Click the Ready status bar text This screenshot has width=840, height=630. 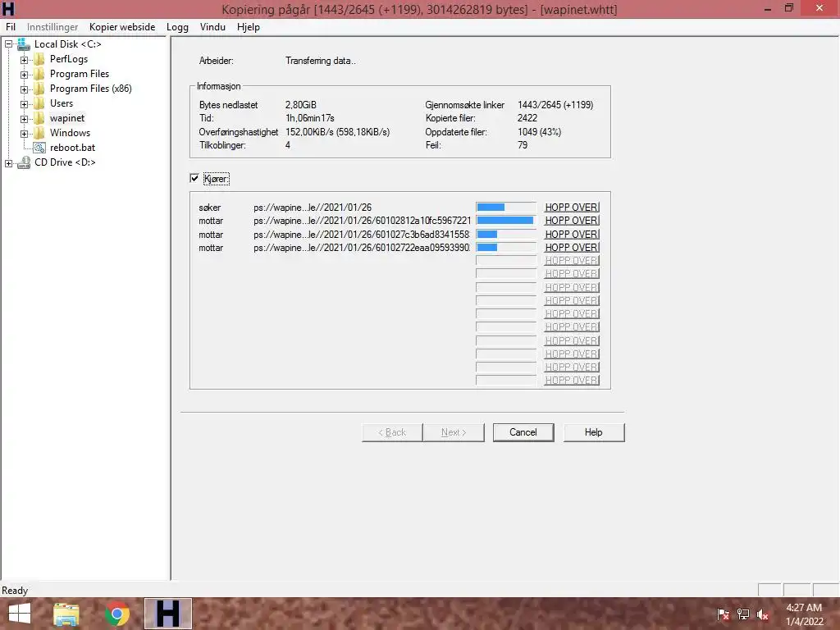15,591
